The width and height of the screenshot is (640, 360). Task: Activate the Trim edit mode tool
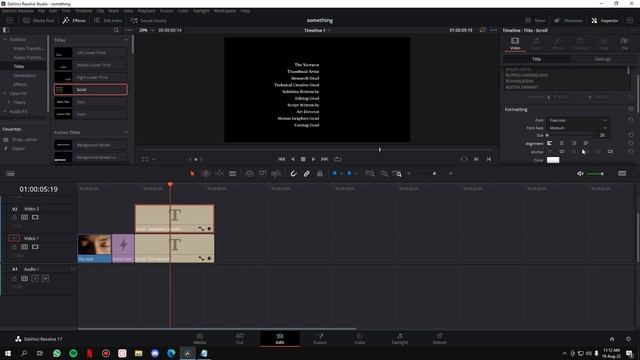(x=206, y=173)
